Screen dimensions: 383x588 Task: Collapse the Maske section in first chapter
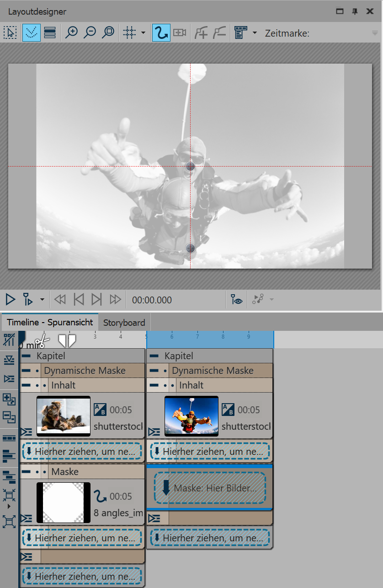click(27, 472)
